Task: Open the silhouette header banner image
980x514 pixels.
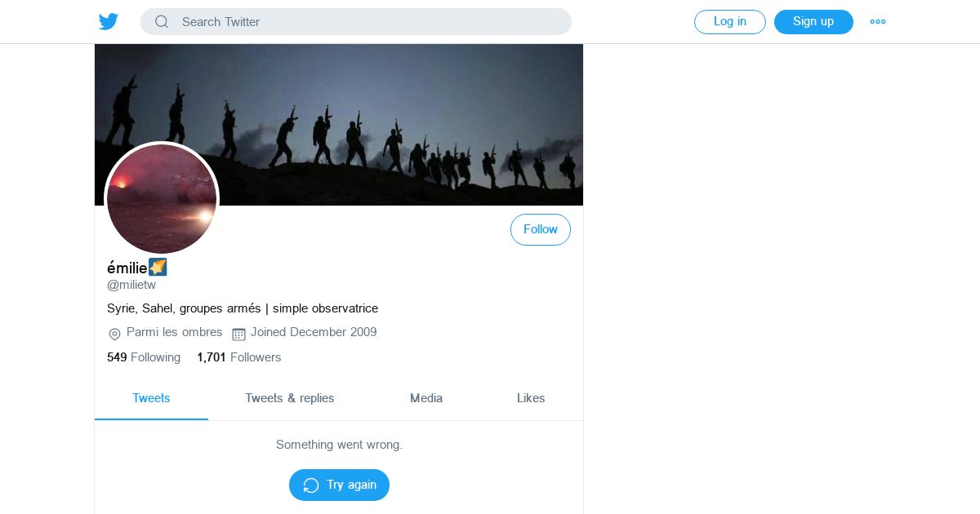Action: tap(339, 125)
